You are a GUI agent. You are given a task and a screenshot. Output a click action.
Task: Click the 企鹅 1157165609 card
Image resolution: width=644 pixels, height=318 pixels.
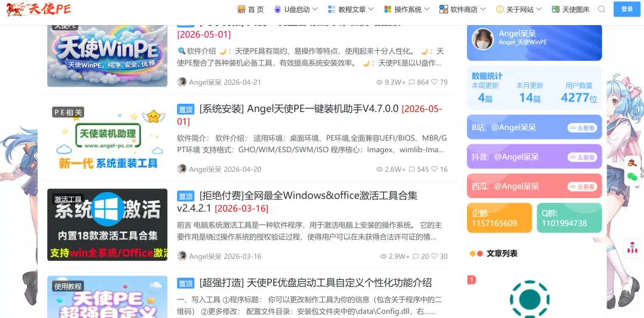500,218
